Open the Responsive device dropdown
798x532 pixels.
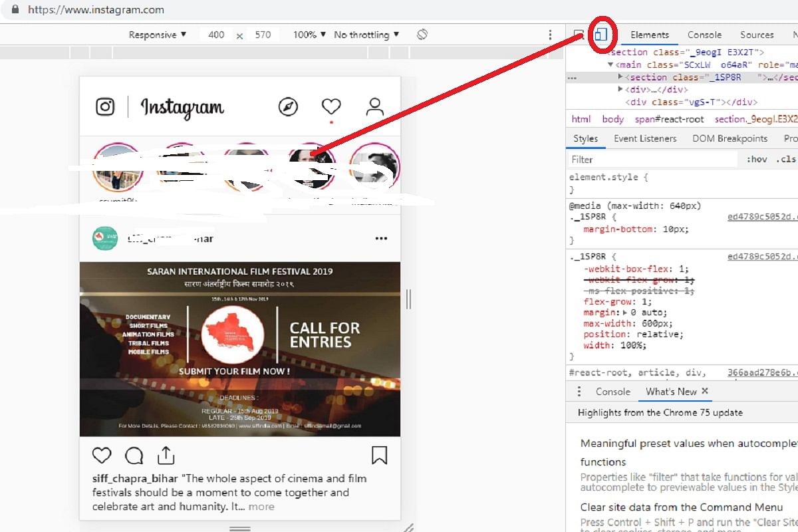(x=158, y=35)
